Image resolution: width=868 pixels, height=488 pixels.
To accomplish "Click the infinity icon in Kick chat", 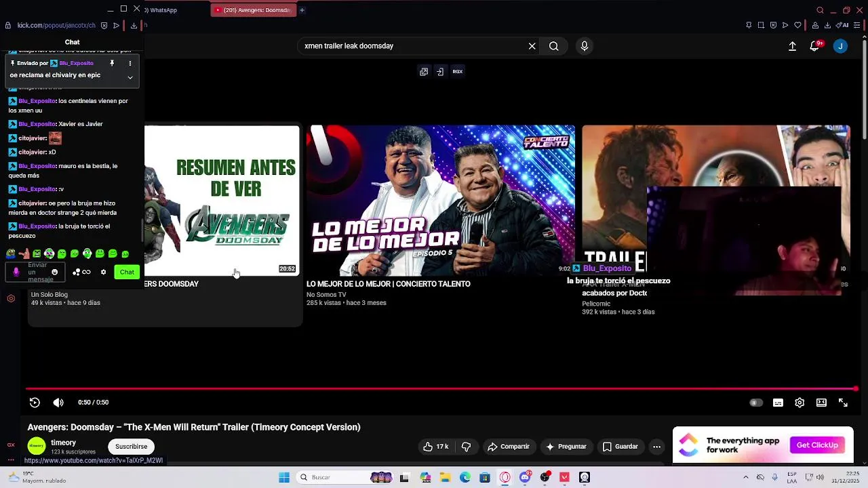I will (x=86, y=272).
